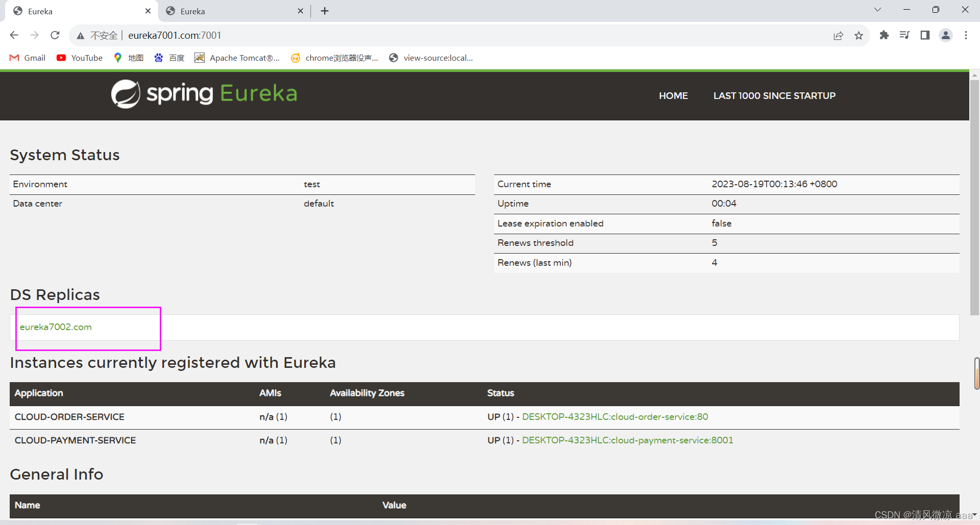
Task: Click the AMIs column header
Action: (x=270, y=393)
